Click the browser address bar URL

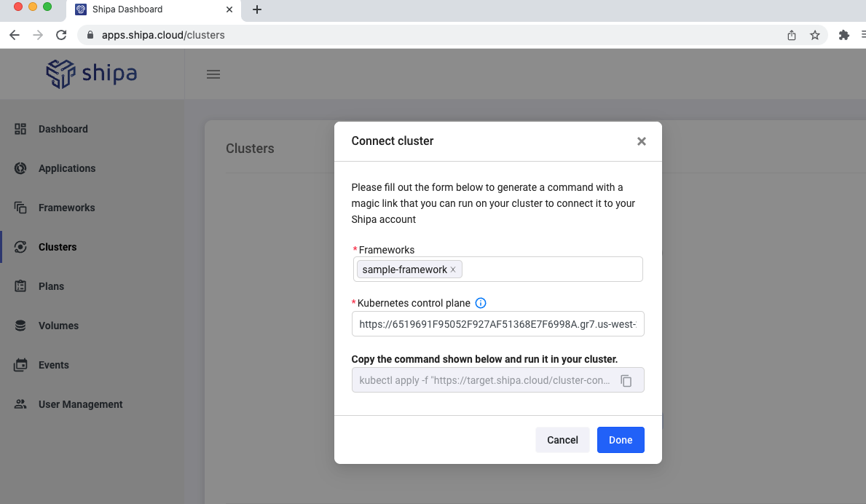point(163,35)
